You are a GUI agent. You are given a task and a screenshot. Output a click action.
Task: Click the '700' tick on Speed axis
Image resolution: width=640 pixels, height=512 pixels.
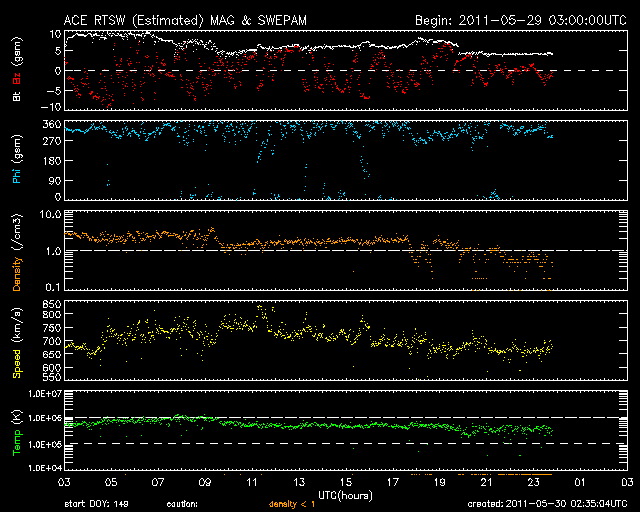coord(52,341)
